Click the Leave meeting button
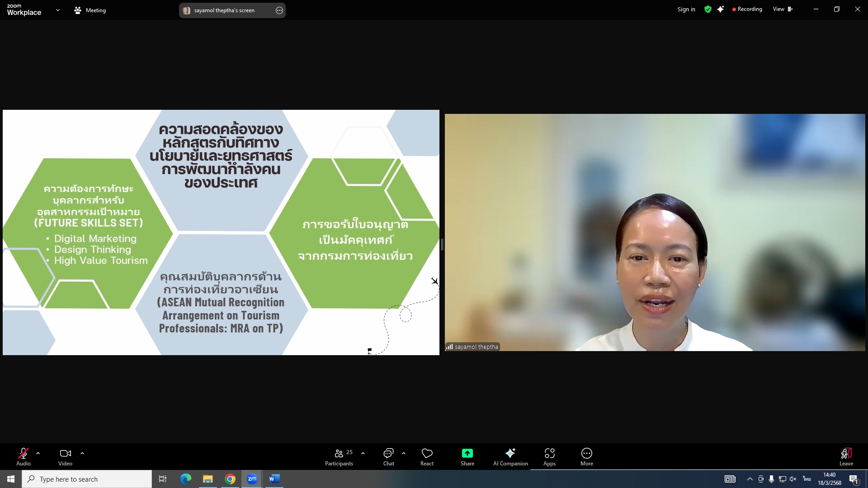The width and height of the screenshot is (868, 488). 846,456
